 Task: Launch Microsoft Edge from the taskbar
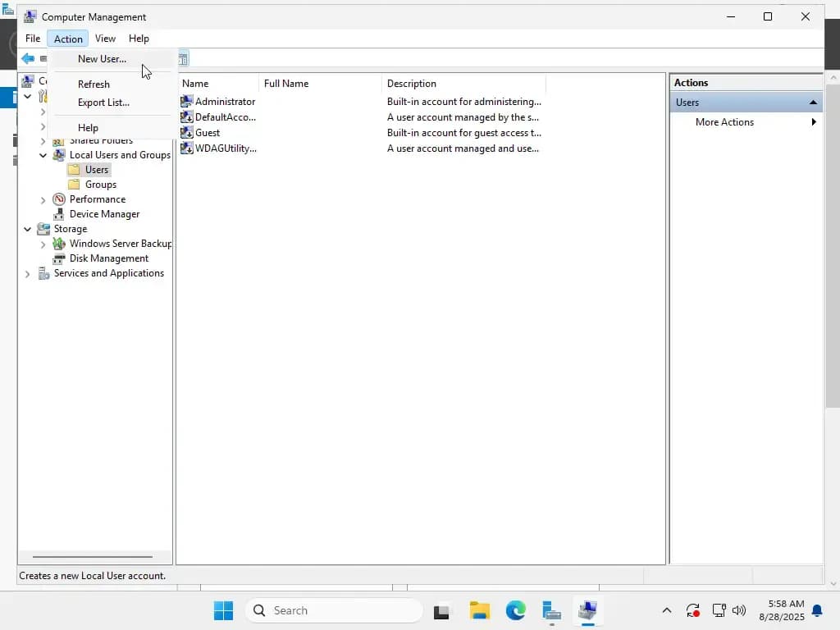[x=515, y=610]
